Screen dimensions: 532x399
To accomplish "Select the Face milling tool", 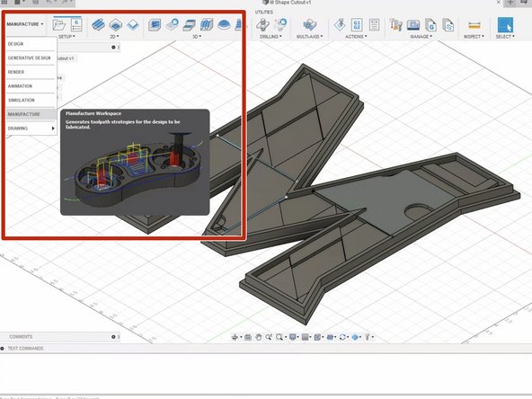I will point(133,25).
